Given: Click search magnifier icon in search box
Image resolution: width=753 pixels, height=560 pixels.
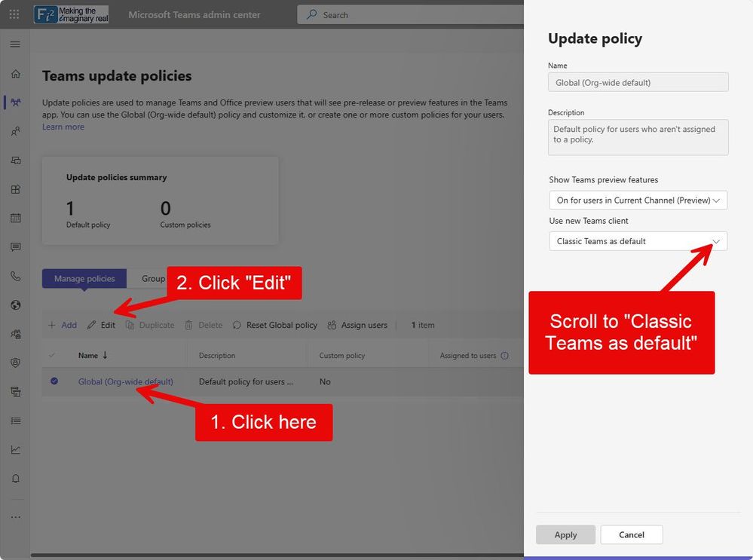Looking at the screenshot, I should pyautogui.click(x=311, y=14).
